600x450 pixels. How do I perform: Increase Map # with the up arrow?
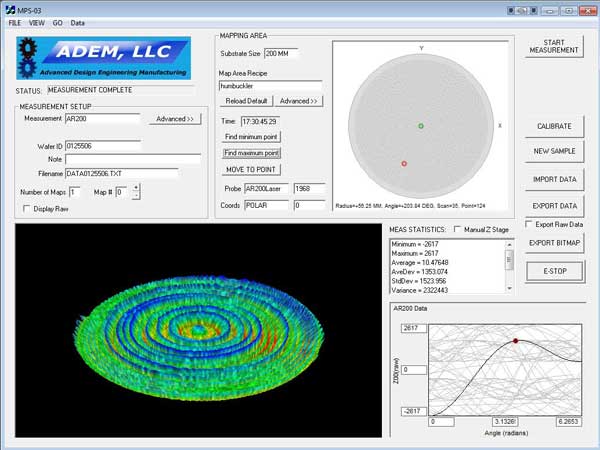[x=136, y=188]
